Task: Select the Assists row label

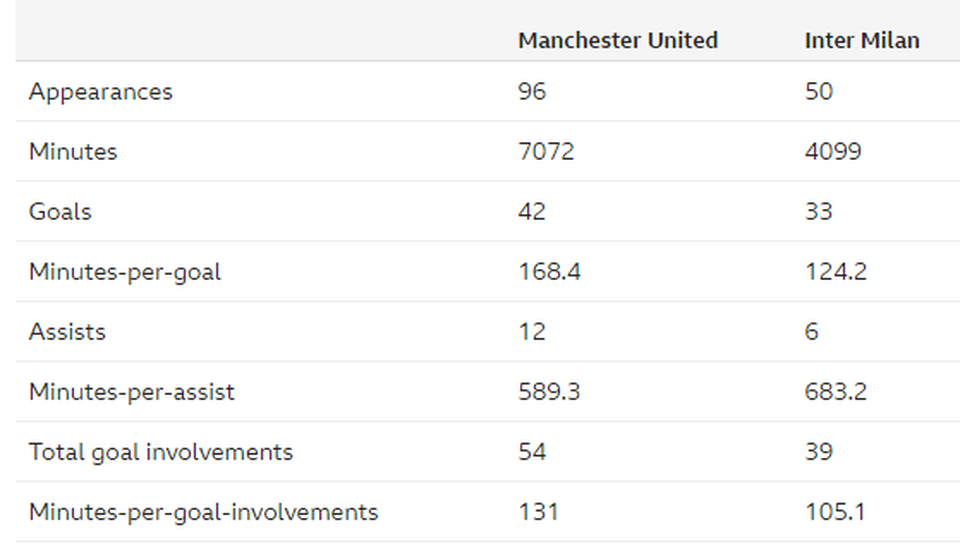Action: click(67, 332)
